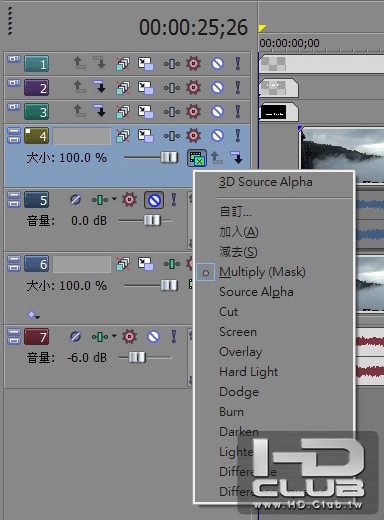
Task: Click the 00:00:25;26 timecode display
Action: (x=193, y=27)
